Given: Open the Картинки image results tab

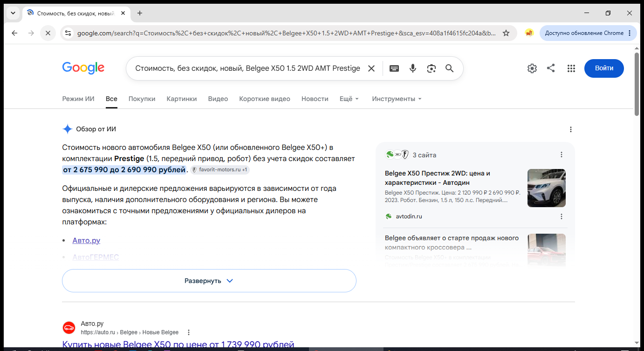Looking at the screenshot, I should coord(182,99).
